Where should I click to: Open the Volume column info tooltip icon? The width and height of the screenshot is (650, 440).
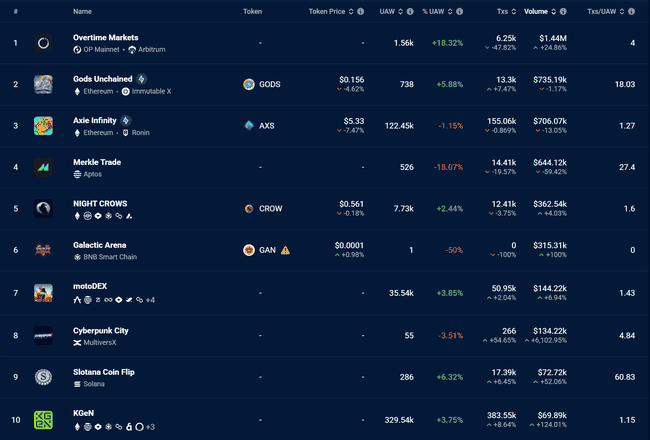[563, 12]
